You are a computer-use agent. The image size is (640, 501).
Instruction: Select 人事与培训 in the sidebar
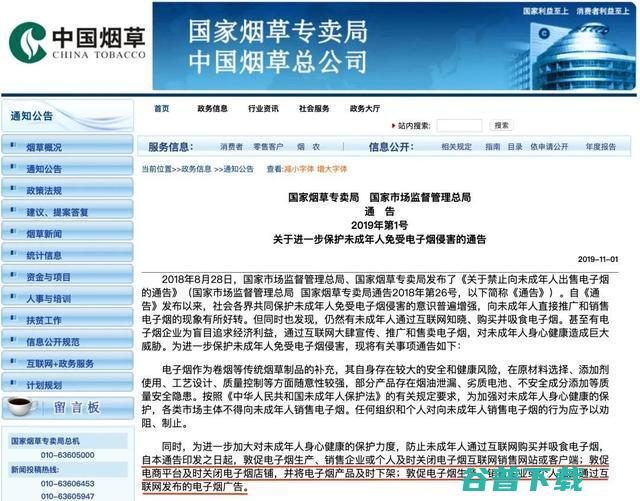(x=67, y=298)
